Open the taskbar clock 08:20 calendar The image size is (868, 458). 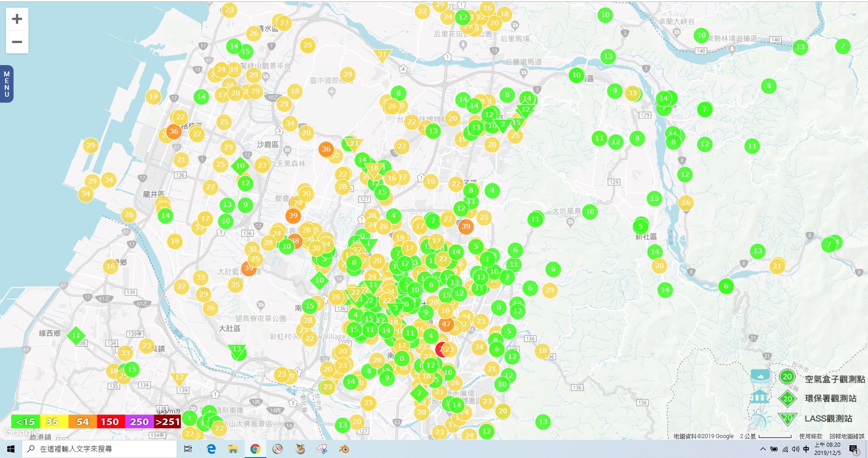pos(827,449)
